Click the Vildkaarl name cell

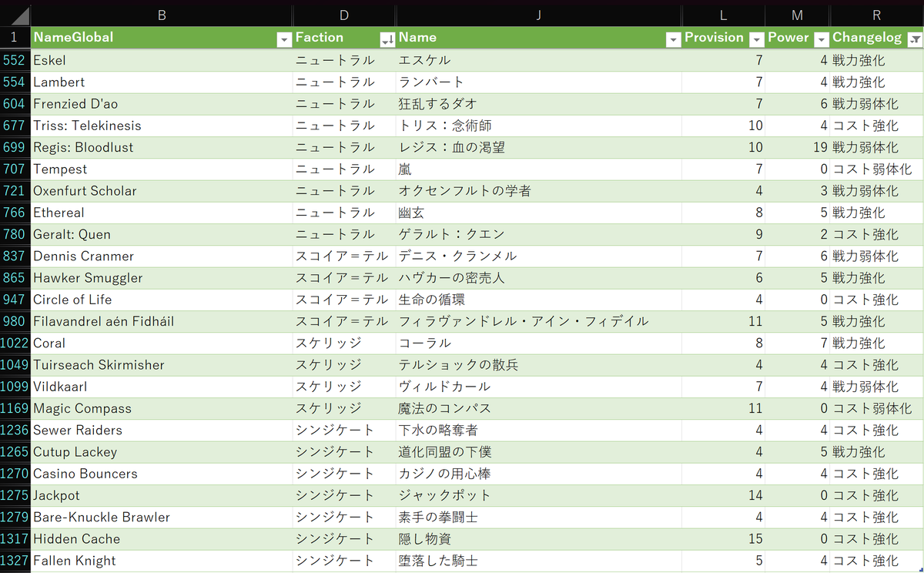pyautogui.click(x=162, y=387)
